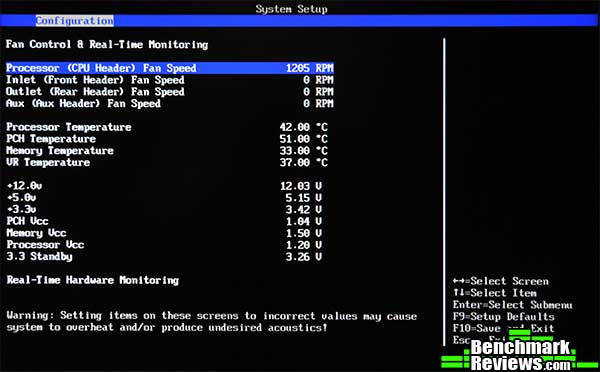This screenshot has height=372, width=600.
Task: Click the PCH Vcc label
Action: 28,221
